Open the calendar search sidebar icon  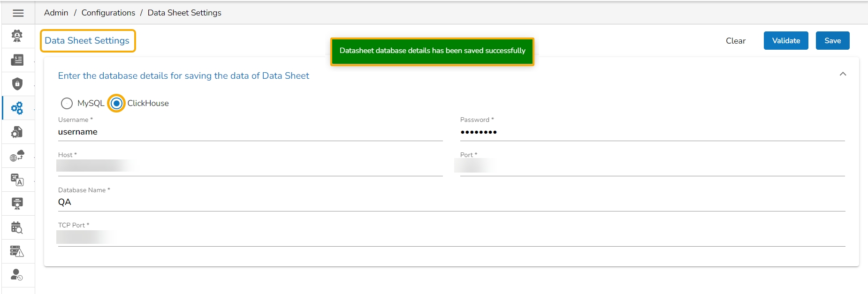coord(17,228)
